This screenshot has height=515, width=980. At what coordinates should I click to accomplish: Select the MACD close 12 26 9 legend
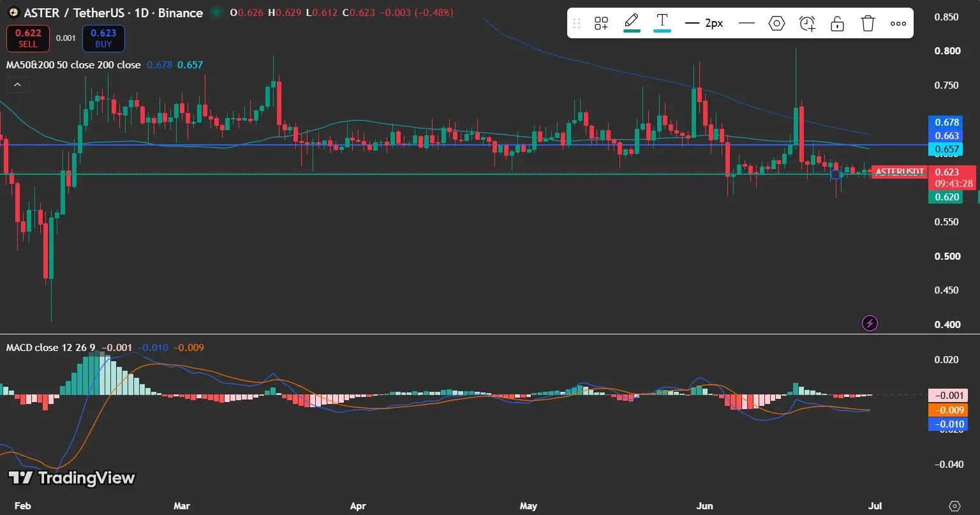(x=51, y=348)
